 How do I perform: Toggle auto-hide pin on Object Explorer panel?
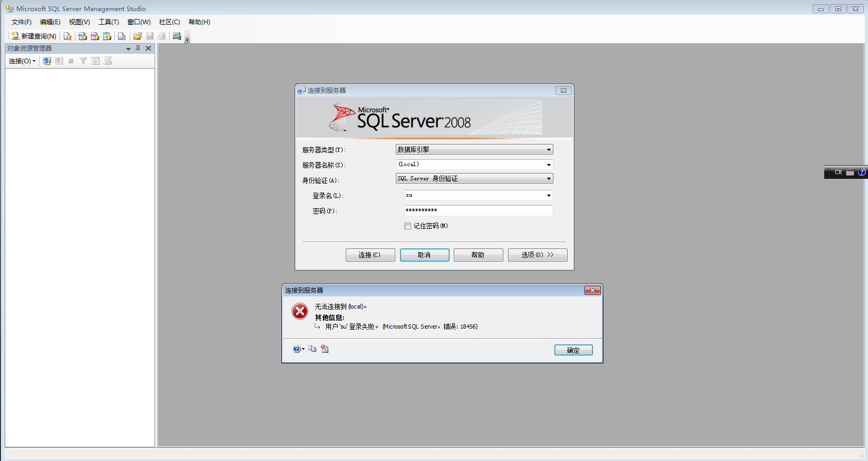click(138, 48)
